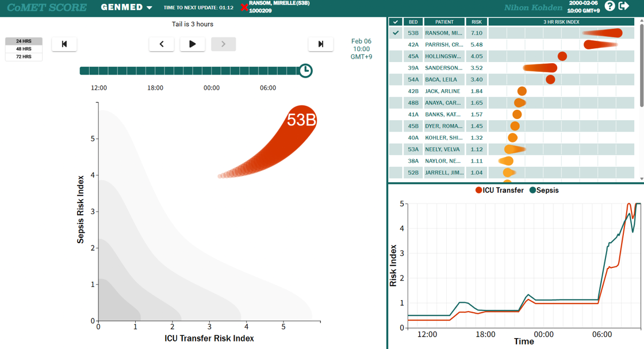Screen dimensions: 644x349
Task: Sort by PATIENT column header
Action: [444, 22]
